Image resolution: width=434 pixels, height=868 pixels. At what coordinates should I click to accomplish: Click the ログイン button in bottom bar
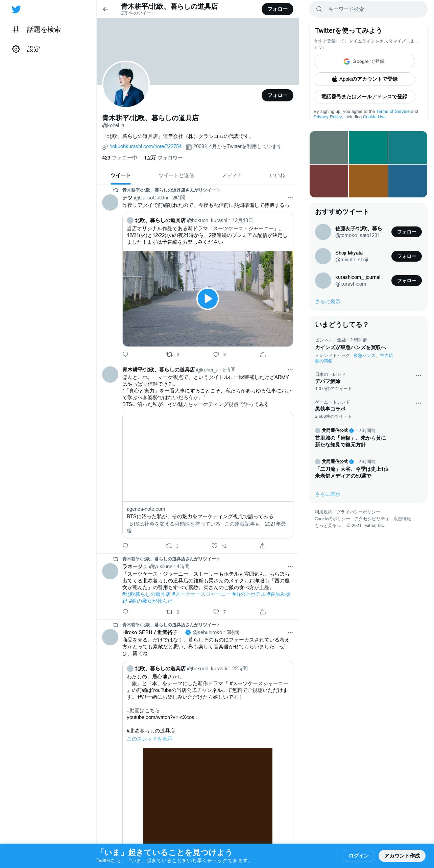358,855
